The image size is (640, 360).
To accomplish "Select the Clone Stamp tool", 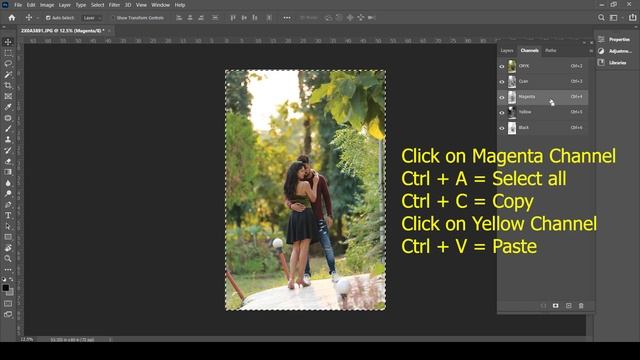I will pyautogui.click(x=8, y=139).
